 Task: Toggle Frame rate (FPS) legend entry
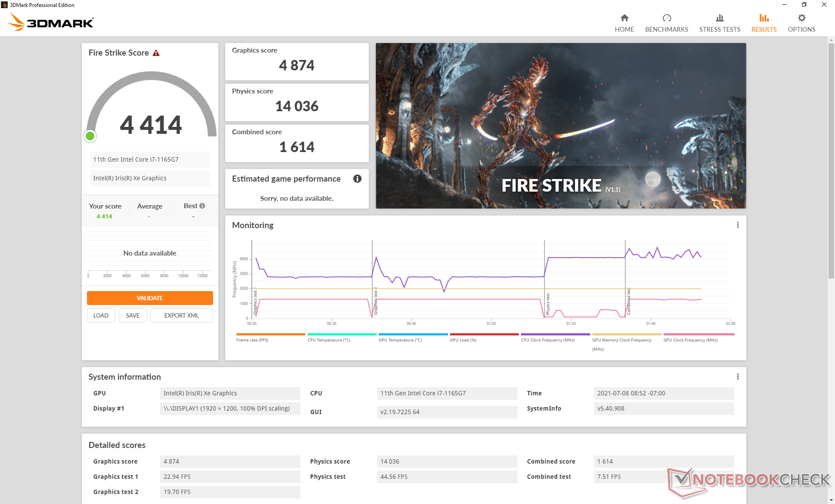pos(252,340)
